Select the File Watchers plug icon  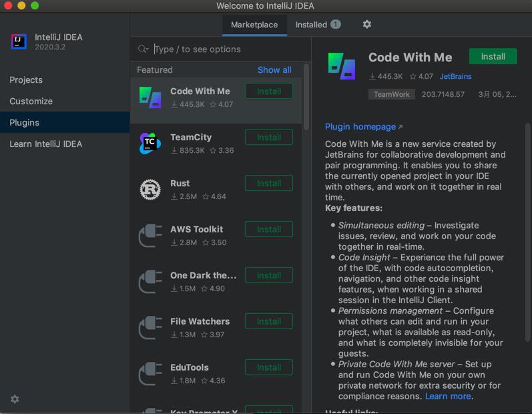[150, 328]
